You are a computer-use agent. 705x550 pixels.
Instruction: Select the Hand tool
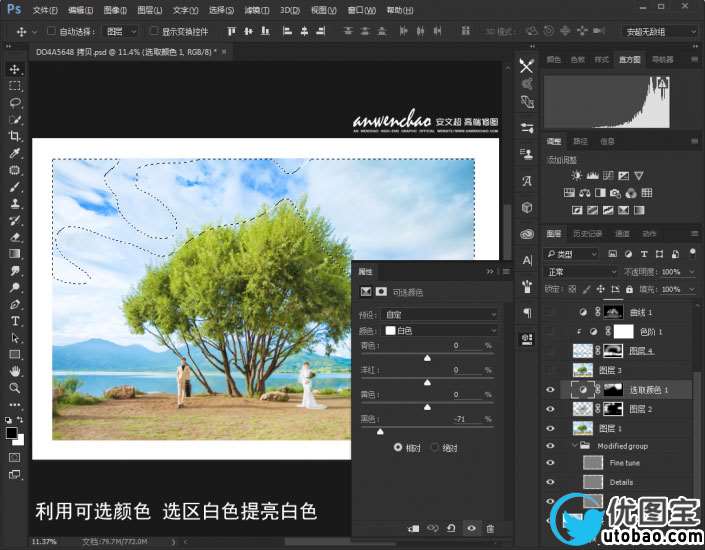(x=15, y=371)
